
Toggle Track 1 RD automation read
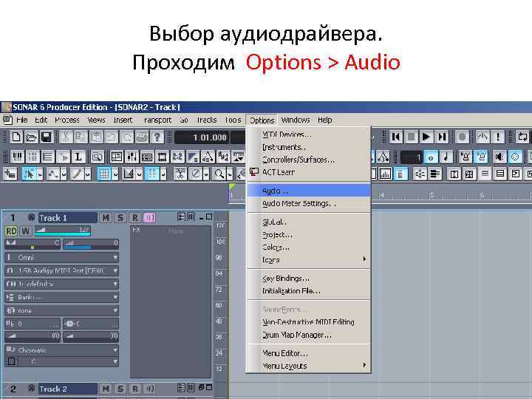click(x=11, y=231)
